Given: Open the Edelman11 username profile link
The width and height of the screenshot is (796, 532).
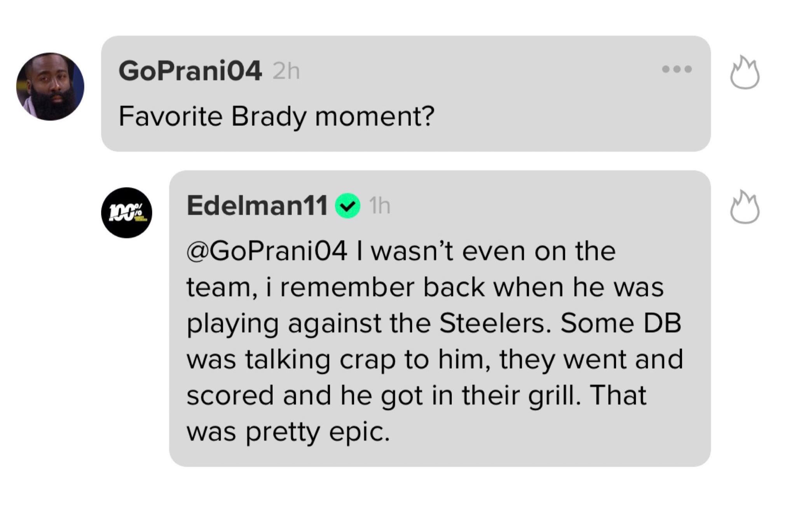Looking at the screenshot, I should click(x=257, y=205).
